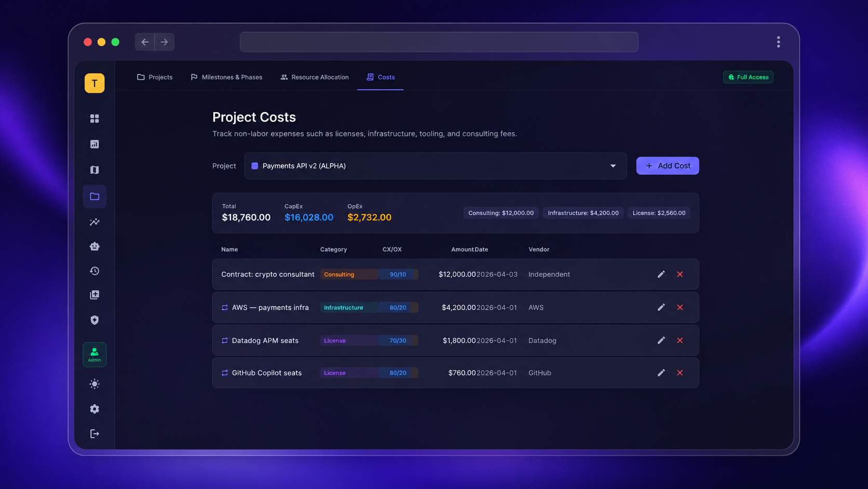Click the 2026-04-03 date cell
Image resolution: width=868 pixels, height=489 pixels.
pos(497,274)
